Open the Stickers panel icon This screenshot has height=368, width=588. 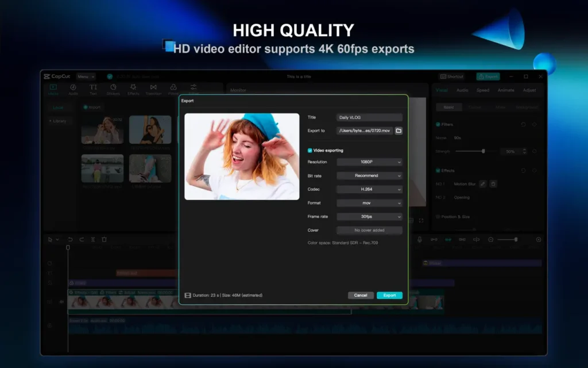click(113, 87)
